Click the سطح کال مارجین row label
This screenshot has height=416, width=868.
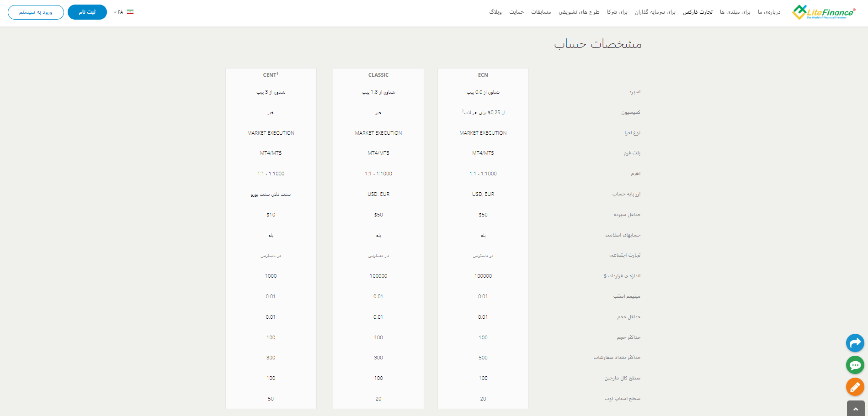tap(623, 378)
